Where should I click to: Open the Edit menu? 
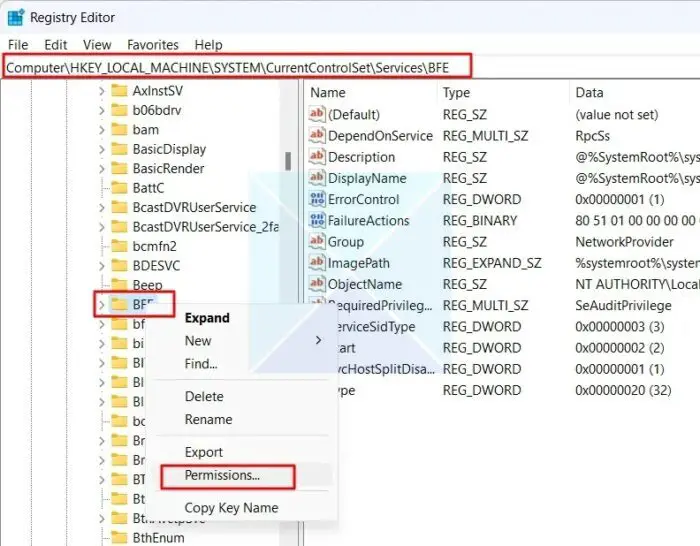tap(56, 45)
